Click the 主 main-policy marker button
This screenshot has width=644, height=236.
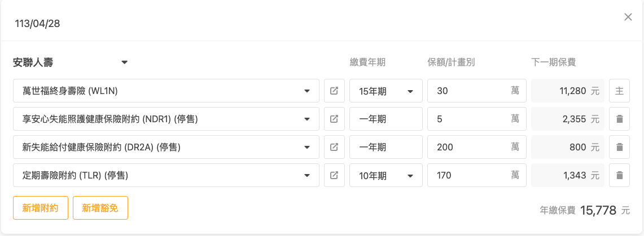tap(619, 91)
